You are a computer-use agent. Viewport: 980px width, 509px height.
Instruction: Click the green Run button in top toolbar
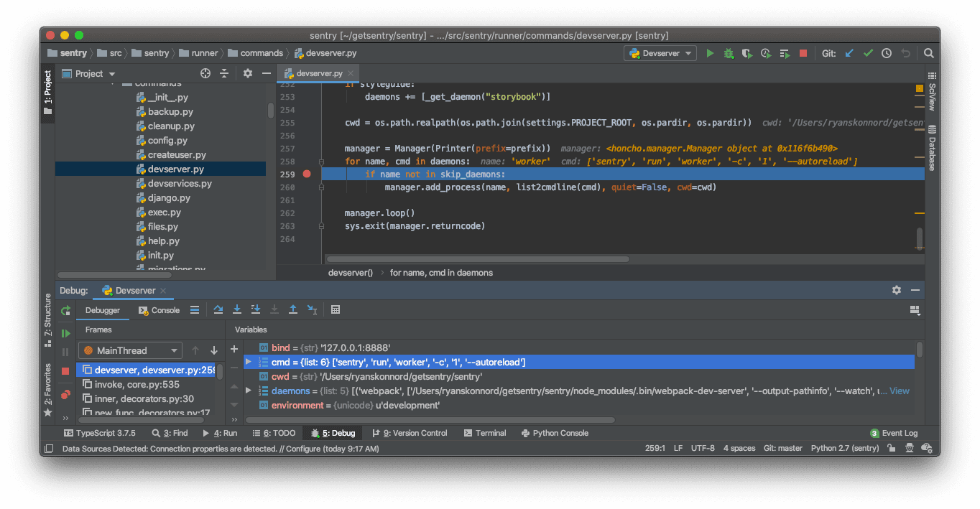click(x=710, y=53)
